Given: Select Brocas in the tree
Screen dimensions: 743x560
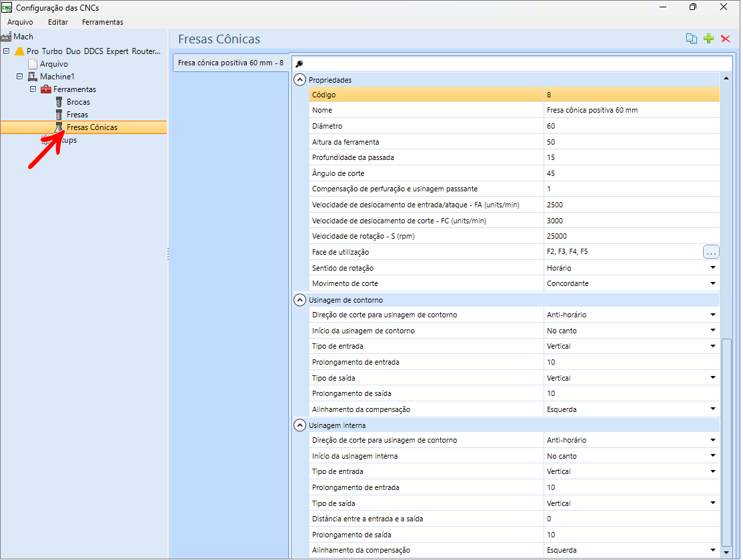Looking at the screenshot, I should (x=78, y=102).
